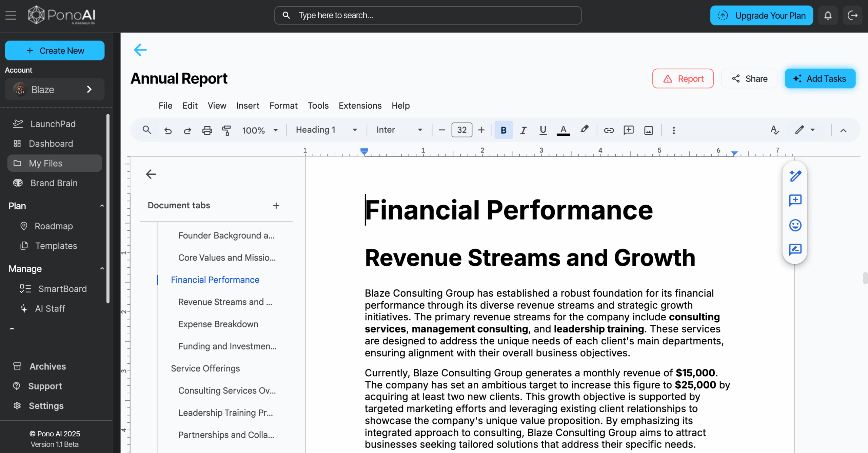Open the Tools menu

[x=318, y=106]
